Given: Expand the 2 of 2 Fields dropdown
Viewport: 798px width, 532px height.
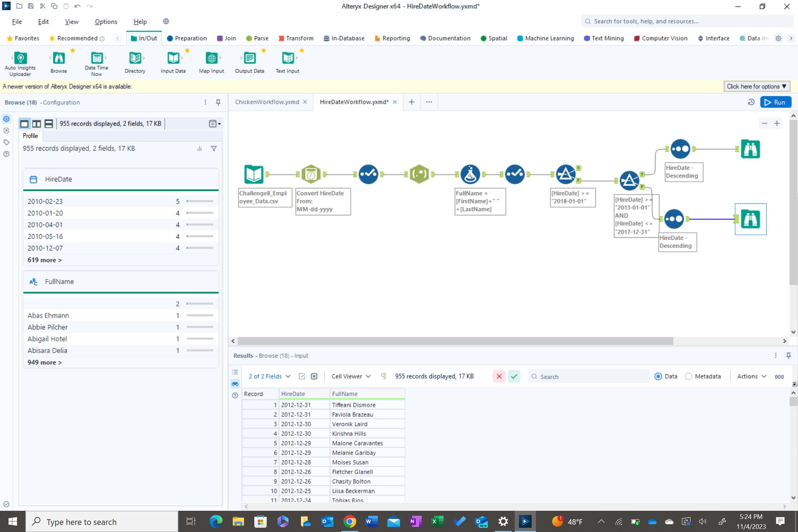Looking at the screenshot, I should (x=269, y=377).
